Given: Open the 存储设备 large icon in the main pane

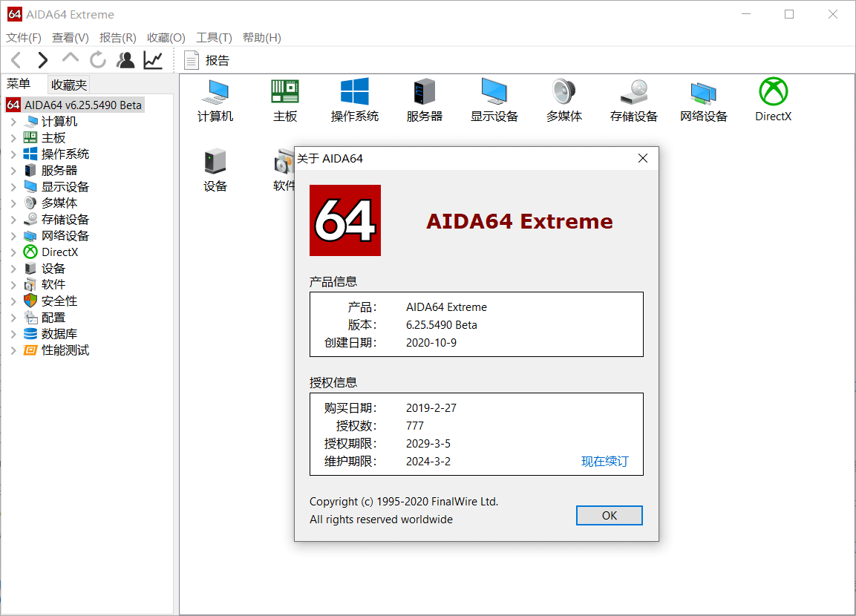Looking at the screenshot, I should (x=634, y=100).
